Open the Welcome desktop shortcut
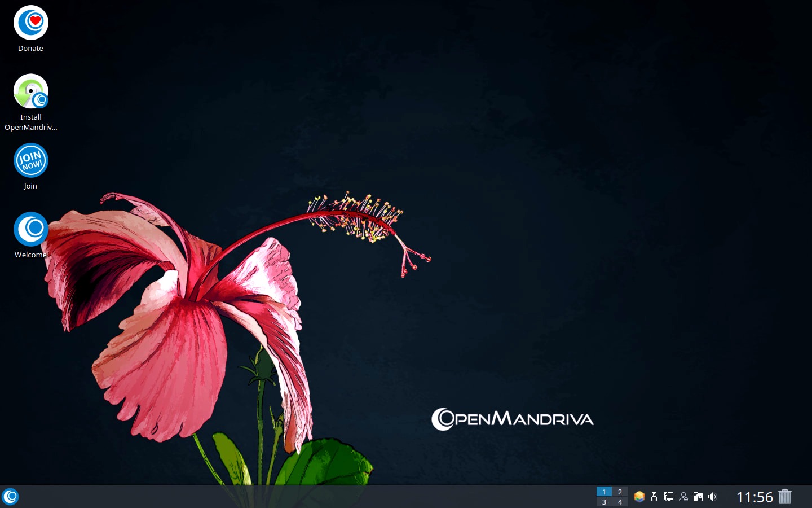Viewport: 812px width, 508px height. 30,229
